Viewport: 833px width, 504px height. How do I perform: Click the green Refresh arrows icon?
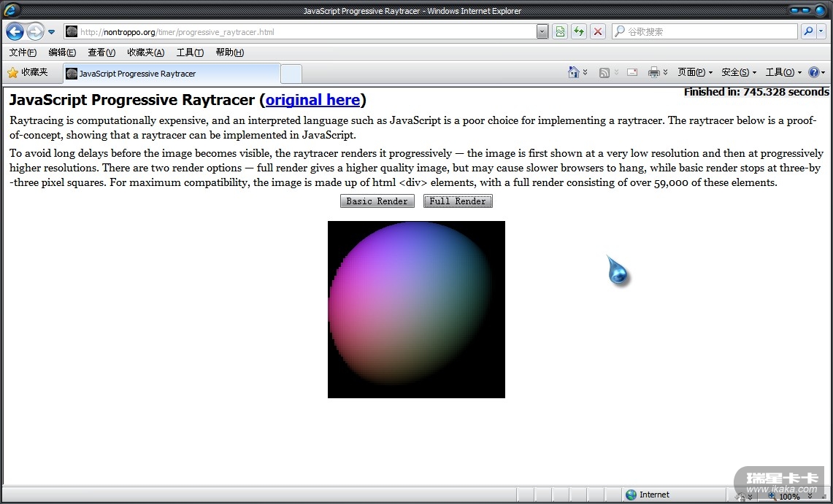[579, 31]
